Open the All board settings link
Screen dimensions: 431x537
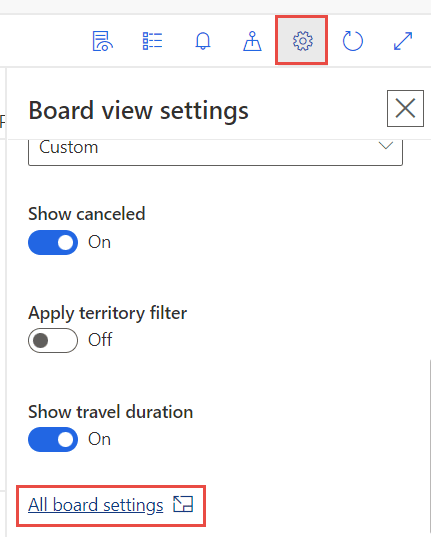point(96,505)
